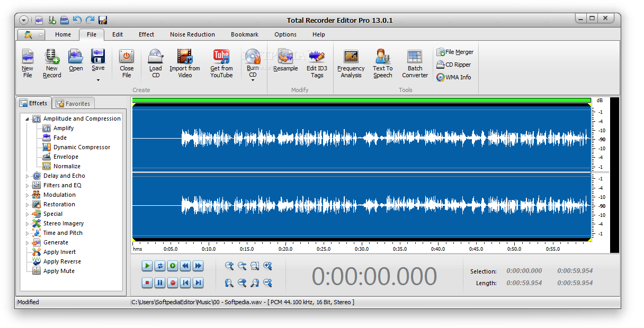Open Edit ID3 Tags
Screen dimensions: 644x328
point(317,63)
